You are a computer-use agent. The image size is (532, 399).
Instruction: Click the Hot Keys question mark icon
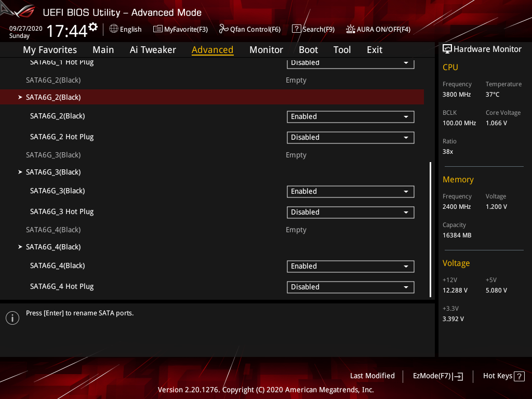[519, 376]
